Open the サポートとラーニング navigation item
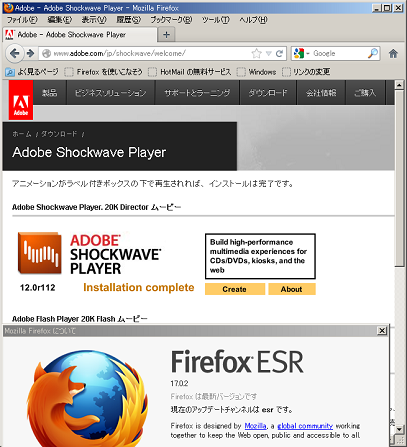 tap(197, 93)
